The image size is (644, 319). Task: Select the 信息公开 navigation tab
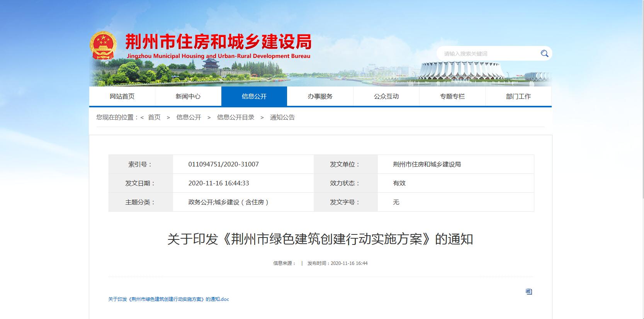[x=254, y=96]
